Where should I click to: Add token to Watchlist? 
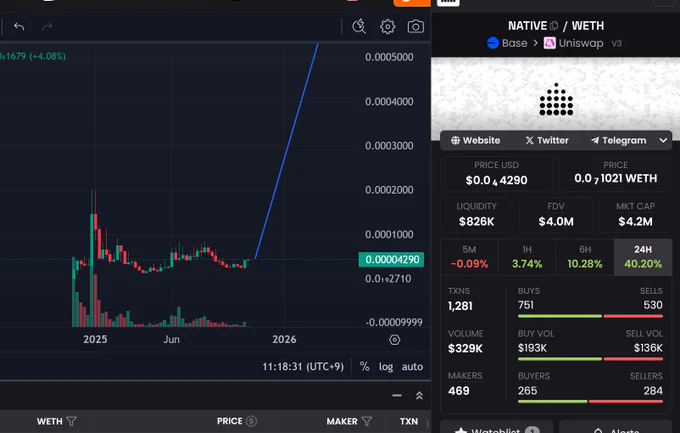click(x=497, y=430)
